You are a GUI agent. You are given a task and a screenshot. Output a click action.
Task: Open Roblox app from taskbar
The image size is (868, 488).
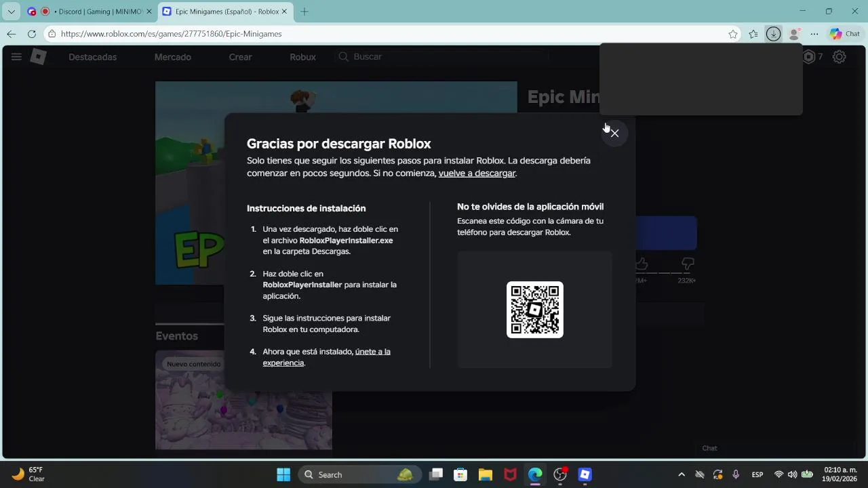585,474
